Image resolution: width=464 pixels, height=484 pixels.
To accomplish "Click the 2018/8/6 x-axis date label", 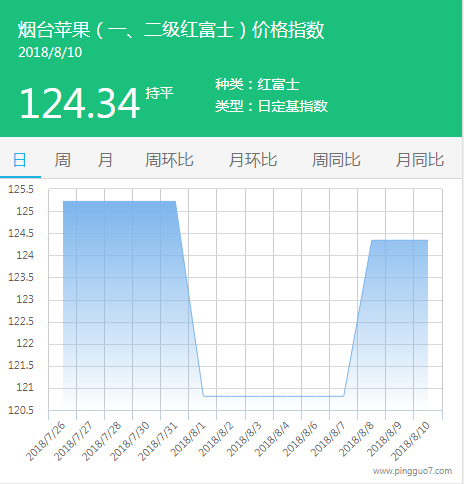I will point(300,439).
